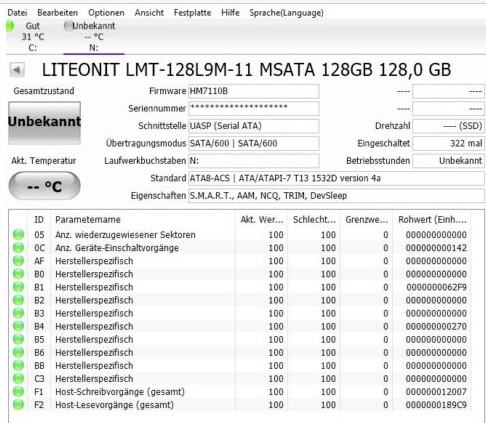The height and width of the screenshot is (423, 486).
Task: Click green status icon of row AF
Action: (x=18, y=261)
